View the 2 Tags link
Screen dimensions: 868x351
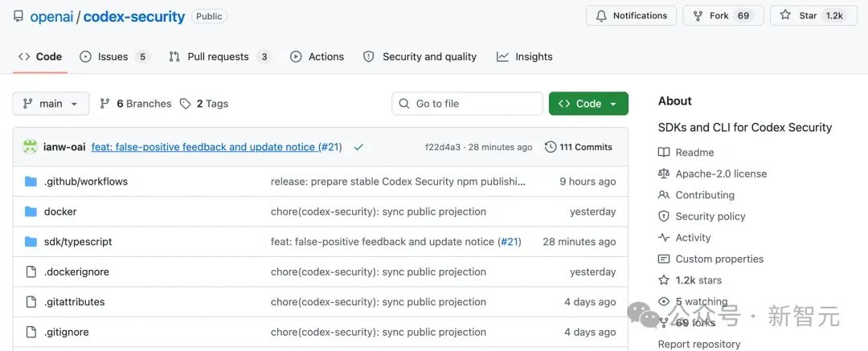point(204,104)
